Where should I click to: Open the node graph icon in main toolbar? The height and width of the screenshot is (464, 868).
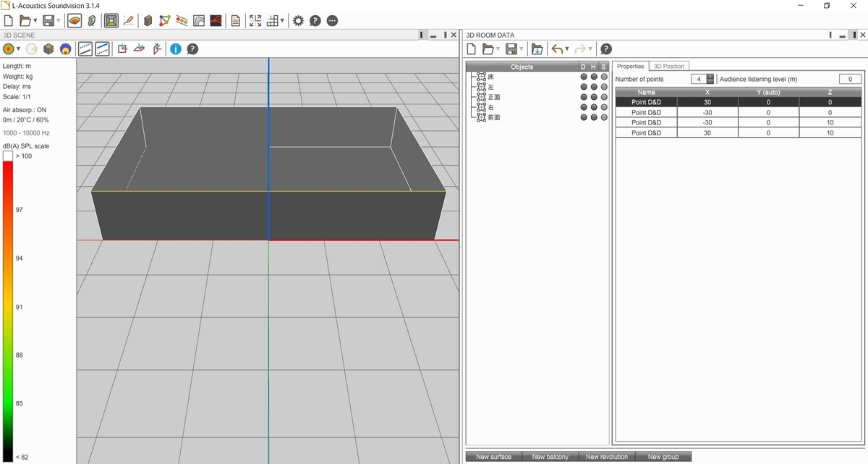165,21
